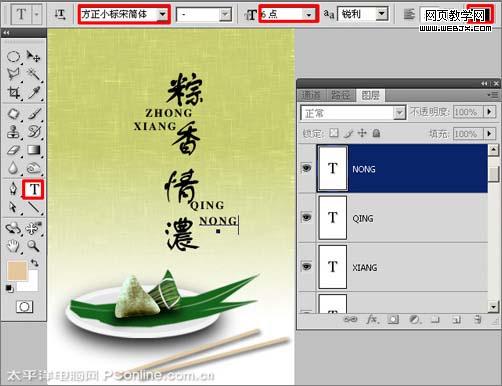Add a layer mask

393,320
